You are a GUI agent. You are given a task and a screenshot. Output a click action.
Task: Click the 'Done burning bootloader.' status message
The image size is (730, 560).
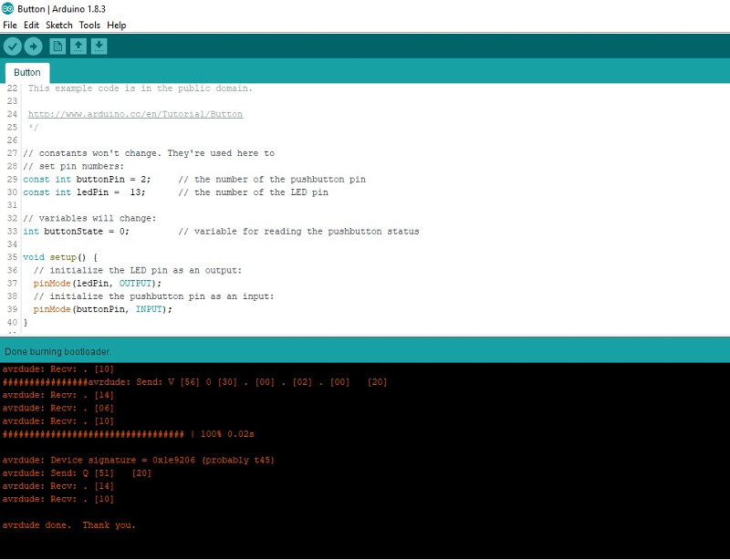(x=57, y=351)
